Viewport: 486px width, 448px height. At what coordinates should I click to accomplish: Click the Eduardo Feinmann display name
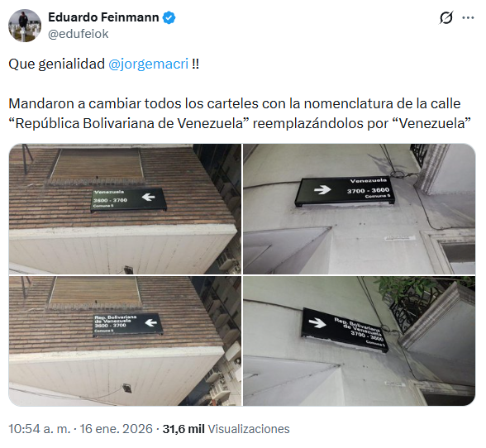point(103,17)
